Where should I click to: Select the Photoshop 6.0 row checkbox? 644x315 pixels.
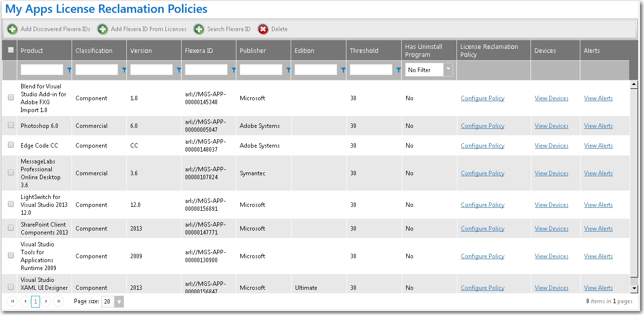click(x=11, y=125)
